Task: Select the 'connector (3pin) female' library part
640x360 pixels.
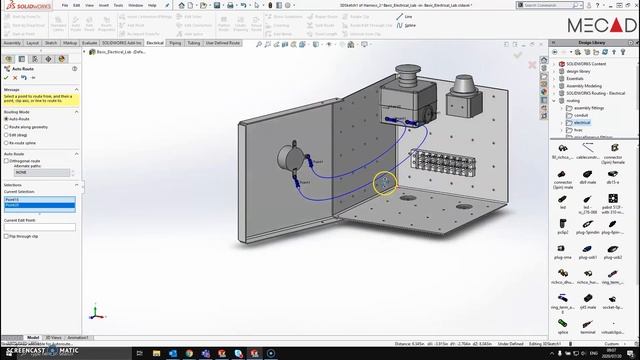Action: pos(613,153)
